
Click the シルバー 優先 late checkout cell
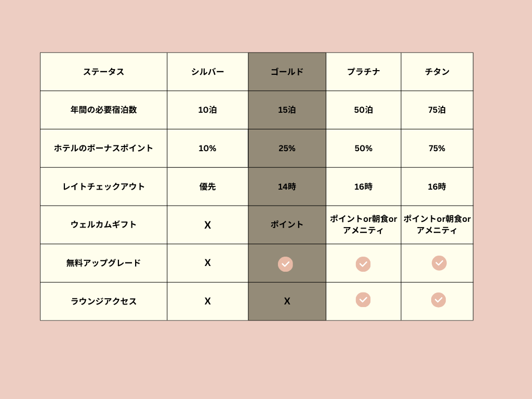207,187
